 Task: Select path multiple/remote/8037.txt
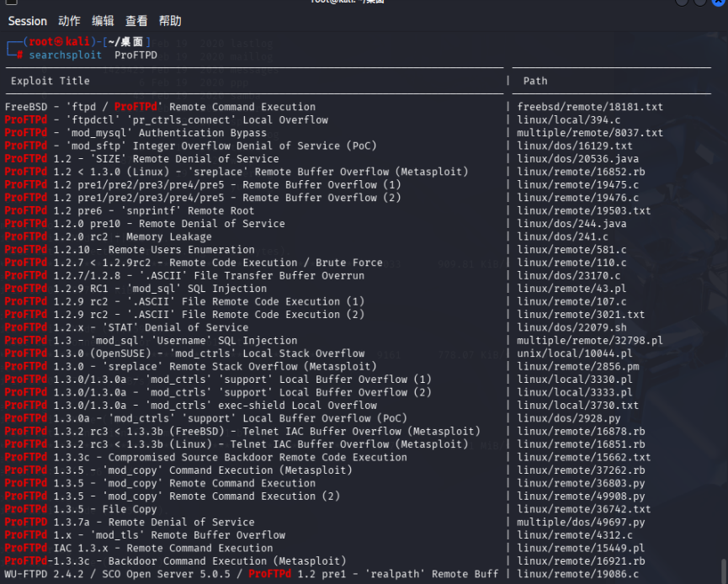[590, 133]
